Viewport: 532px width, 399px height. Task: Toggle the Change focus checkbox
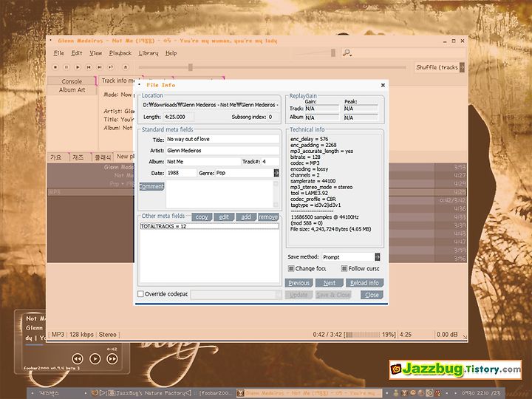point(291,269)
